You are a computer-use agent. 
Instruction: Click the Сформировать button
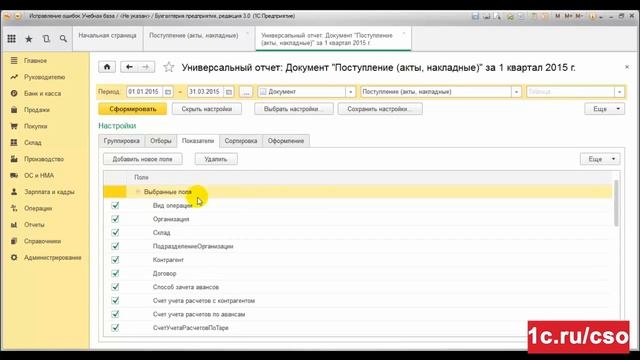133,109
